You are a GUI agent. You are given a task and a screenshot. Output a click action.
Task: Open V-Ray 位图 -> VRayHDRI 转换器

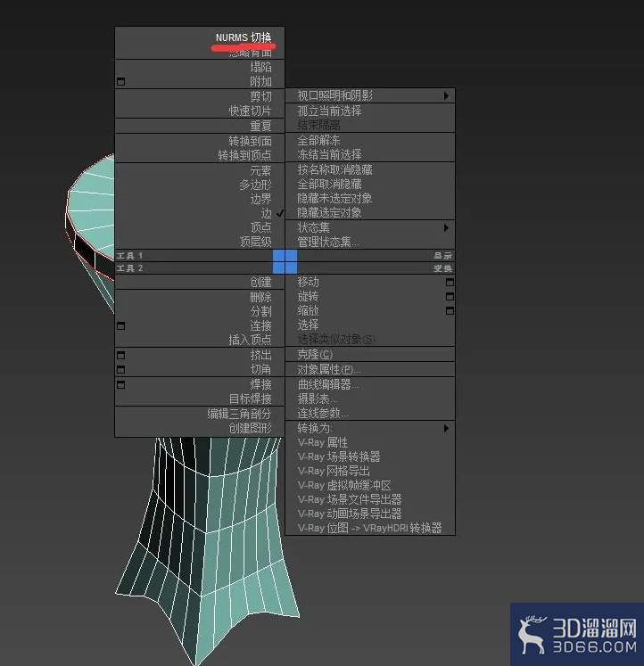(369, 529)
